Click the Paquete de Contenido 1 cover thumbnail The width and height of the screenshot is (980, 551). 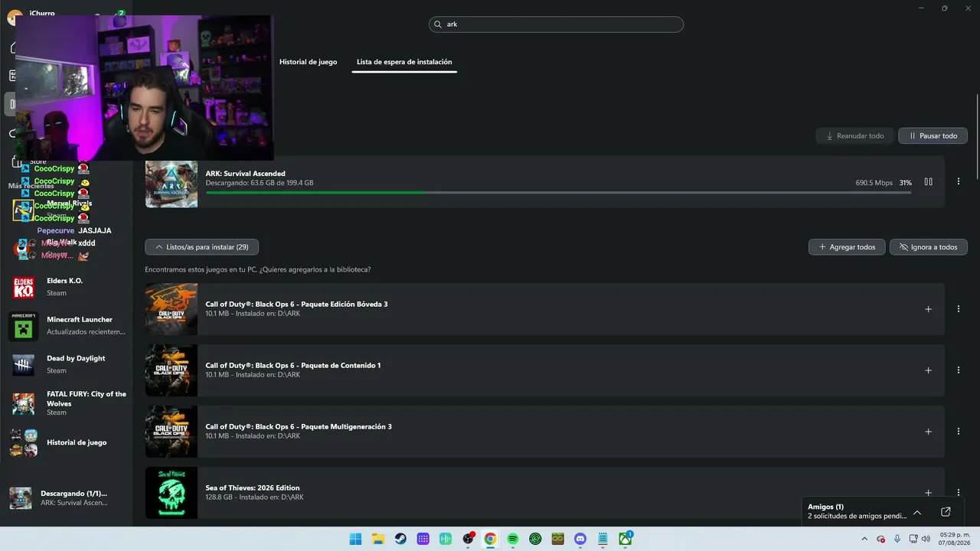pyautogui.click(x=171, y=370)
